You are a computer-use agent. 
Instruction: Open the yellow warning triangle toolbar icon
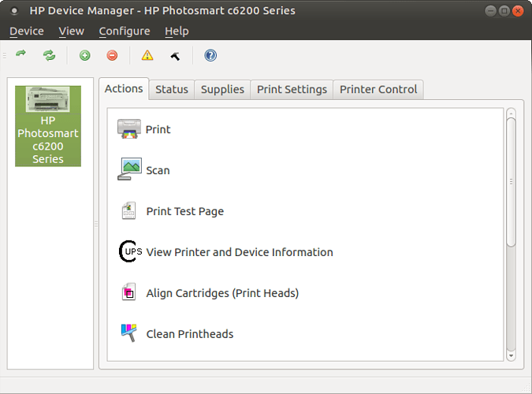pyautogui.click(x=147, y=55)
